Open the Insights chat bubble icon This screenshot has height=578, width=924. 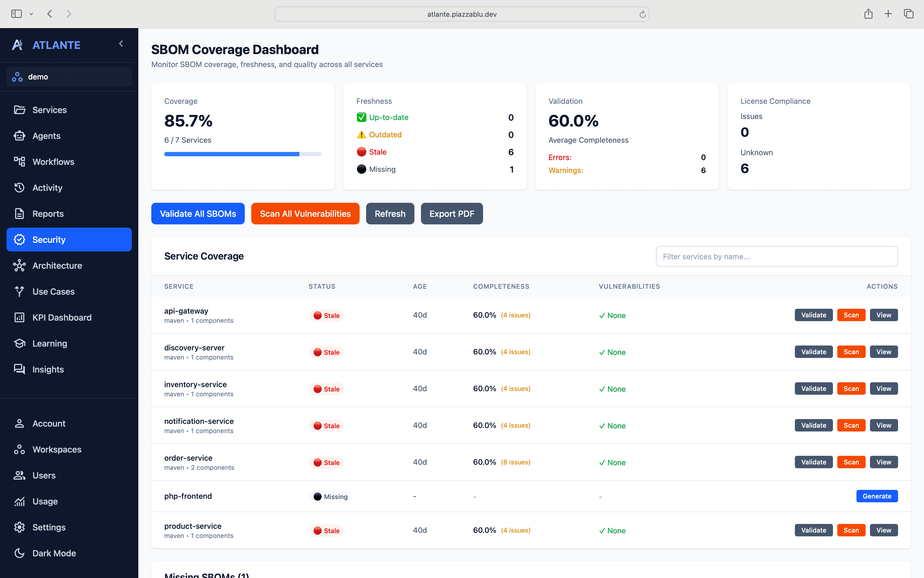point(19,369)
